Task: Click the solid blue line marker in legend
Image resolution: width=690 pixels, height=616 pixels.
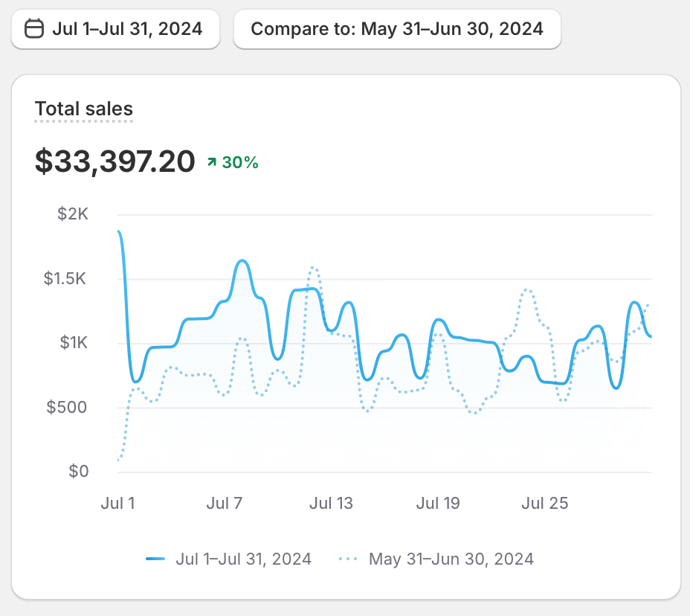Action: point(155,559)
